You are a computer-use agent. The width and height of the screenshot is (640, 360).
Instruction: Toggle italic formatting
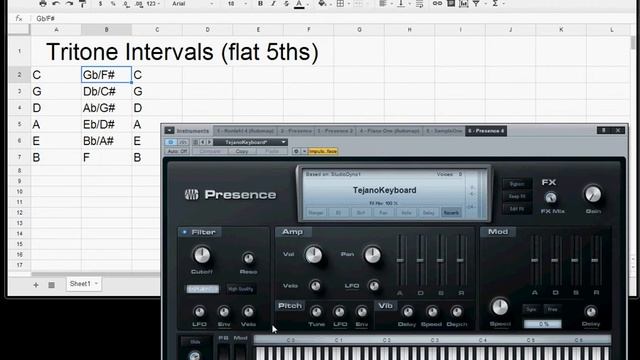(x=273, y=4)
